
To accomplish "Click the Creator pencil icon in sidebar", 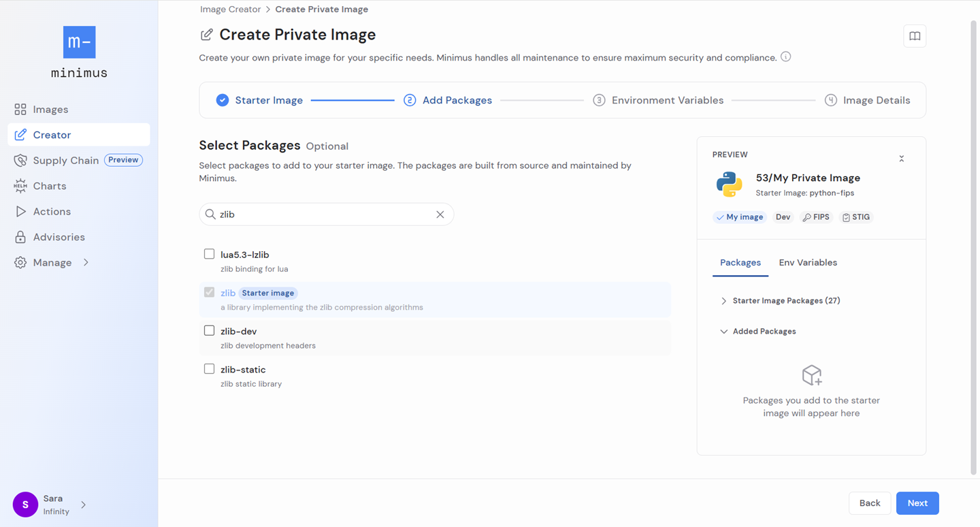I will pyautogui.click(x=20, y=135).
